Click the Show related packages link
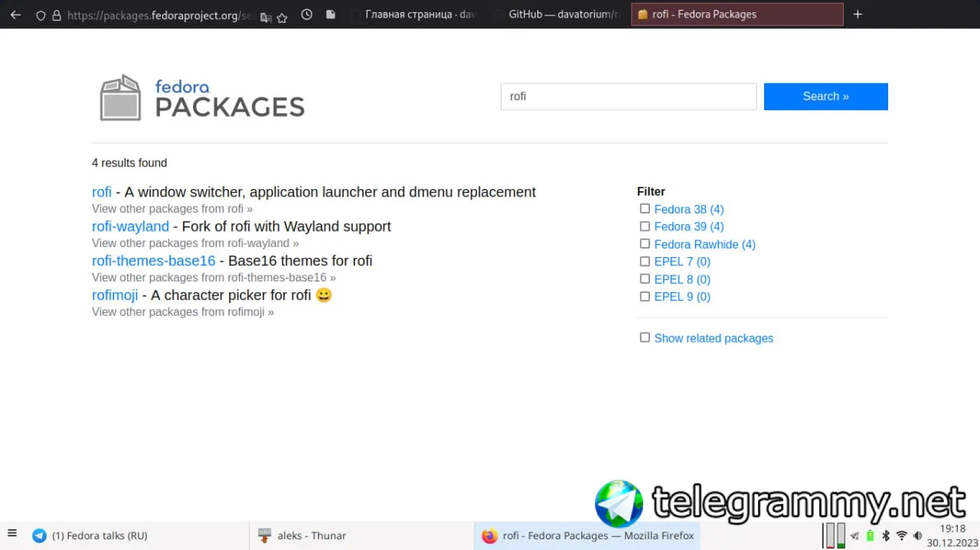980x550 pixels. (x=714, y=339)
